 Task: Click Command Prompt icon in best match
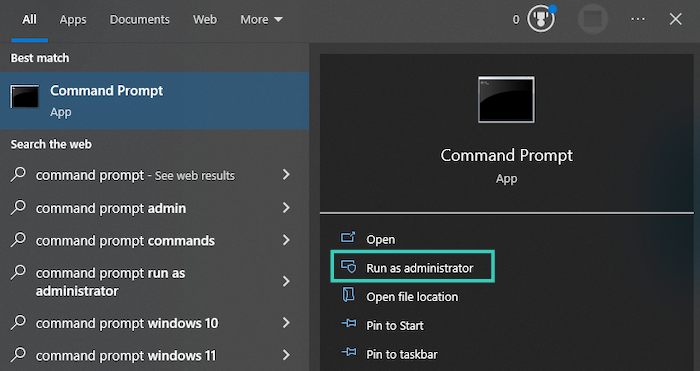(x=25, y=96)
